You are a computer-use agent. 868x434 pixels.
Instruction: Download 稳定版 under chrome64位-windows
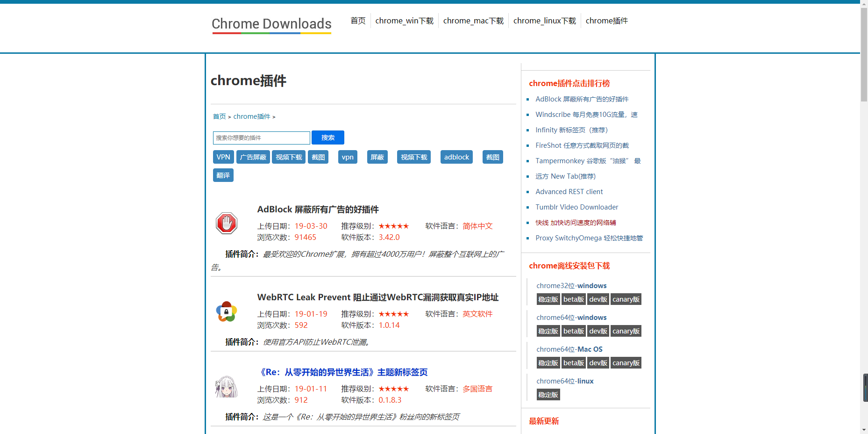point(548,331)
